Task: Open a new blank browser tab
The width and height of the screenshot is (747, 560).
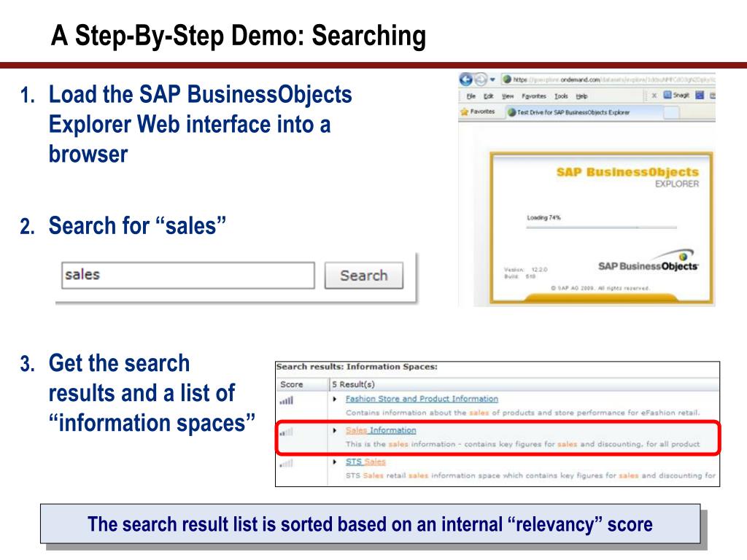Action: 671,112
